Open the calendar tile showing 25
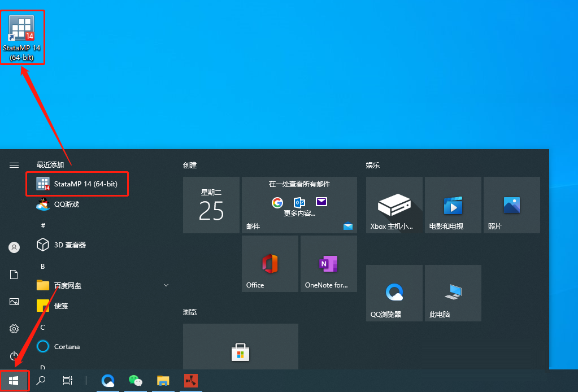The height and width of the screenshot is (392, 578). coord(211,205)
